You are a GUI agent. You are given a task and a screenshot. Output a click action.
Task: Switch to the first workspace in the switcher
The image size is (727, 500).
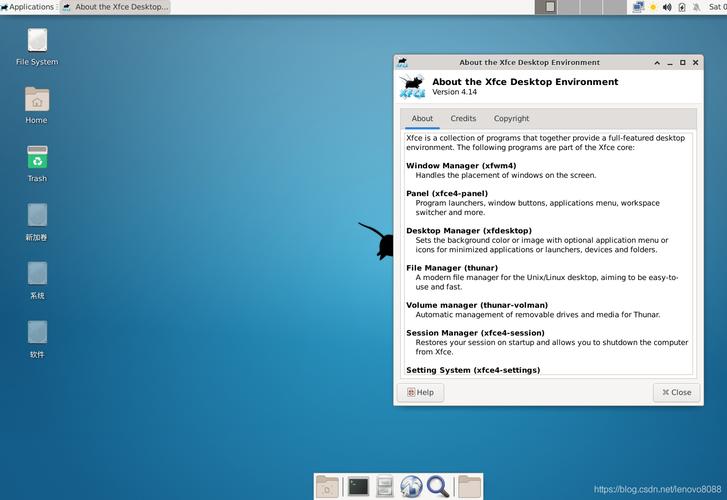pos(546,7)
